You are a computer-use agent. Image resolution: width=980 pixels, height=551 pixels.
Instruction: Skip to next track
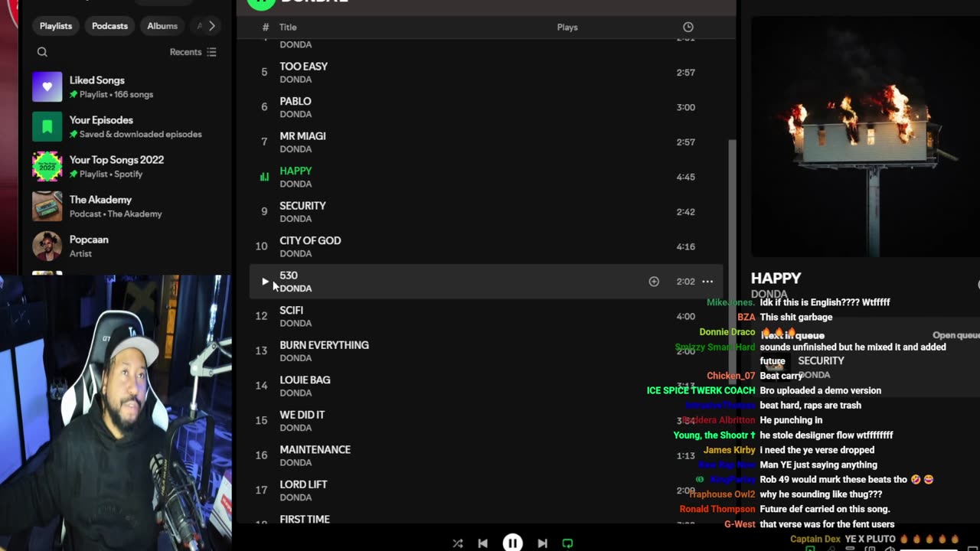[x=542, y=543]
